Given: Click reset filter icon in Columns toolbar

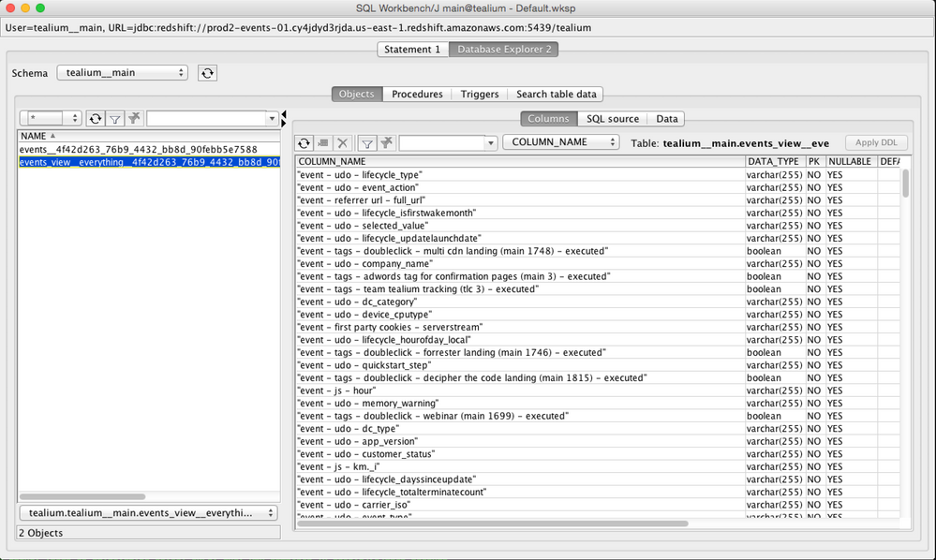Looking at the screenshot, I should coord(386,143).
